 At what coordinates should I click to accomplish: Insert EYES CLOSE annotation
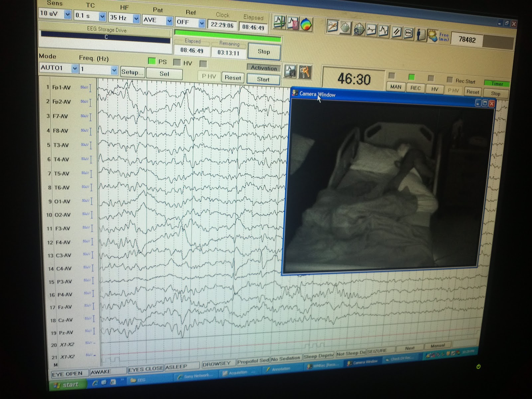coord(146,369)
